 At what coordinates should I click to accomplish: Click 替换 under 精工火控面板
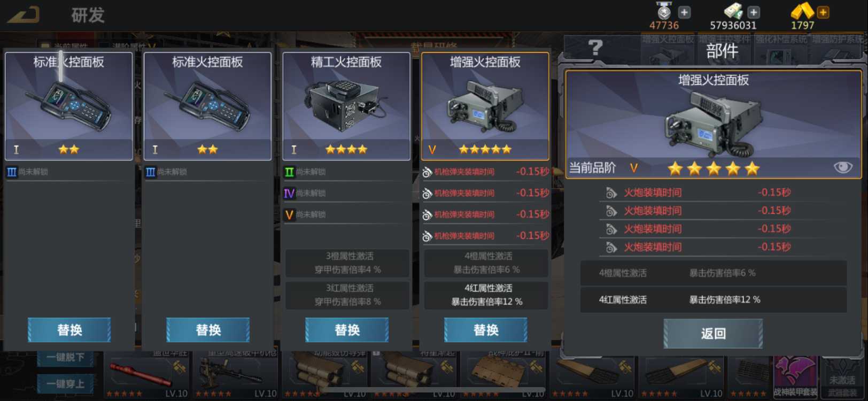tap(347, 330)
